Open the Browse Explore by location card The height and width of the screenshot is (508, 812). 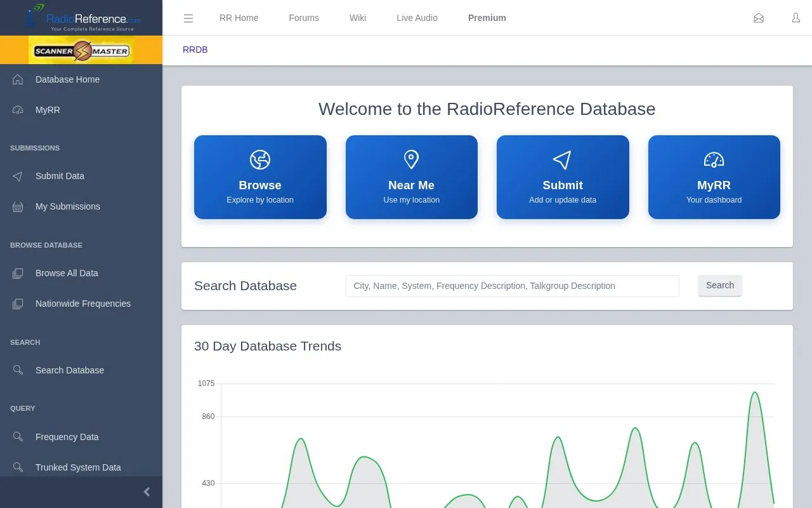coord(260,177)
